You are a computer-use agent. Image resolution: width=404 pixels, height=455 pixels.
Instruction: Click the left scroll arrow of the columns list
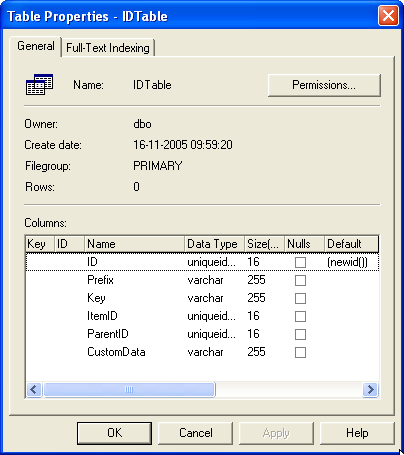[34, 389]
